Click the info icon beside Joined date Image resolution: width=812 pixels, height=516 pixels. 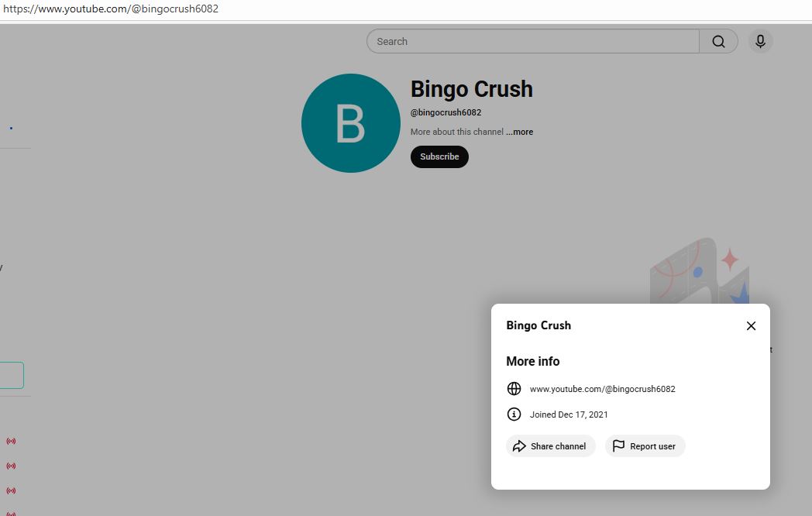514,415
